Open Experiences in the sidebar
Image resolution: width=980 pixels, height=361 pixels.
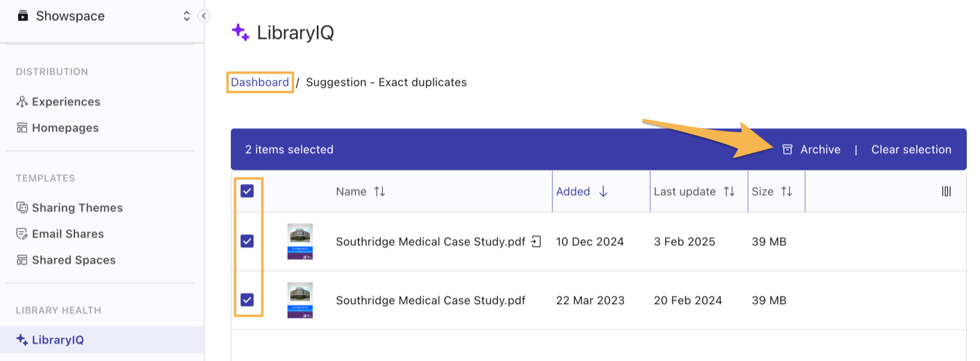(x=65, y=102)
